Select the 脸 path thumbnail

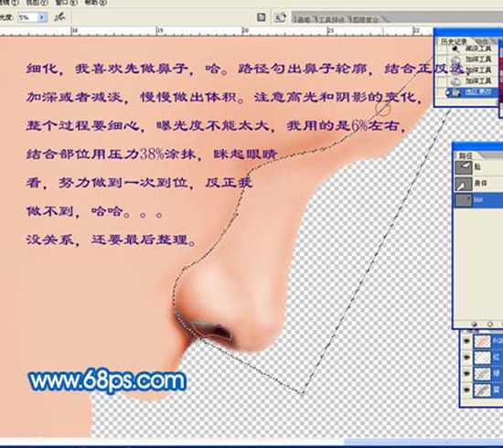click(x=464, y=167)
